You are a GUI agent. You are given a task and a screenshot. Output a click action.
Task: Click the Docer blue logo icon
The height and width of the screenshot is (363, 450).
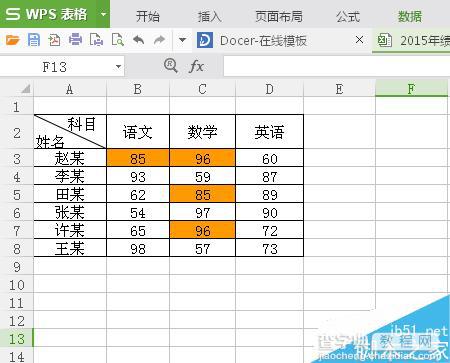(205, 40)
